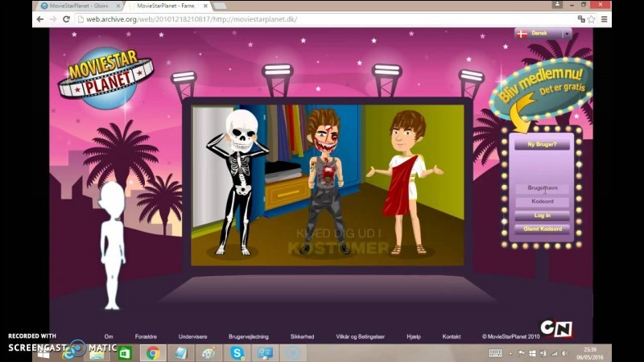The image size is (644, 362).
Task: Click the Bliv medlem nu sign
Action: click(x=542, y=88)
